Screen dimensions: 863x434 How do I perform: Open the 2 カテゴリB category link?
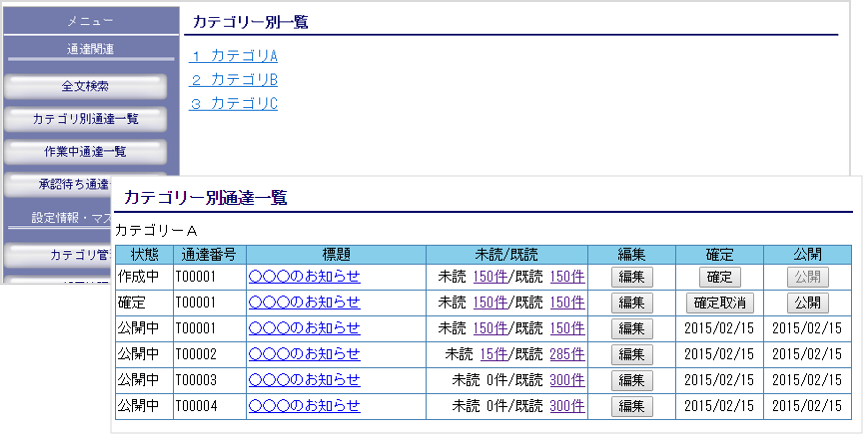point(233,79)
